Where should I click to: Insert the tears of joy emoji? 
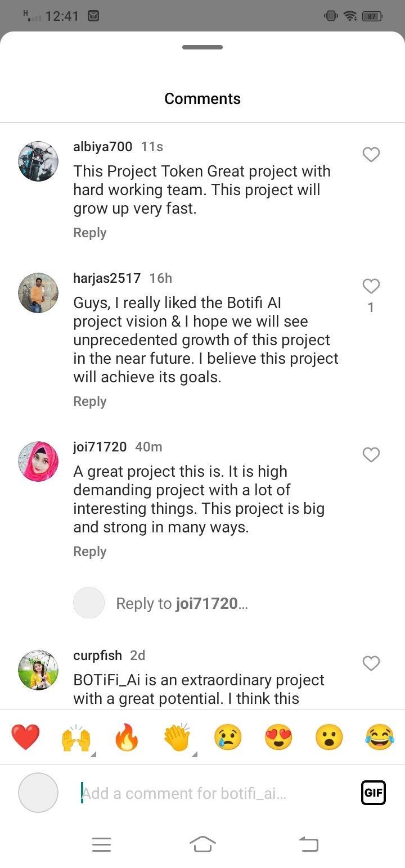tap(380, 738)
